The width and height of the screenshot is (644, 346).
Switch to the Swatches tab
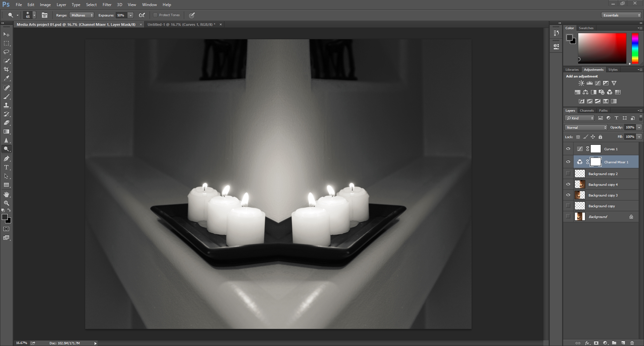(x=586, y=28)
